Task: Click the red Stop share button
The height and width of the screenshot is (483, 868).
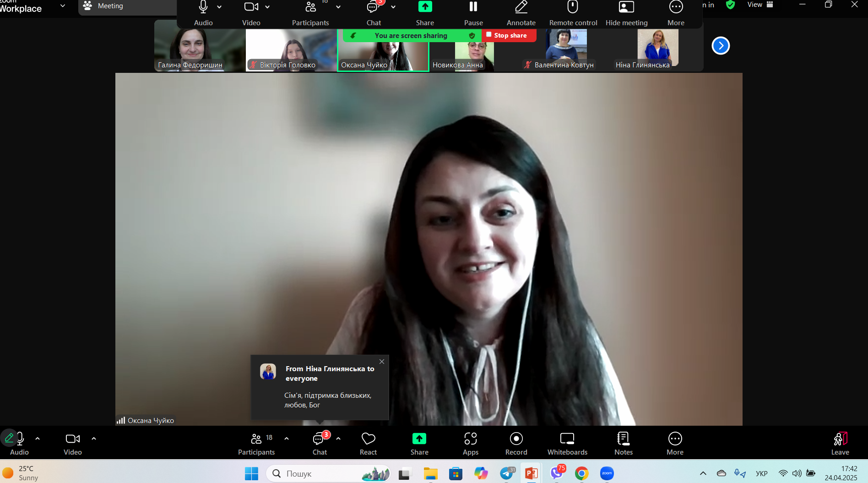Action: (509, 35)
